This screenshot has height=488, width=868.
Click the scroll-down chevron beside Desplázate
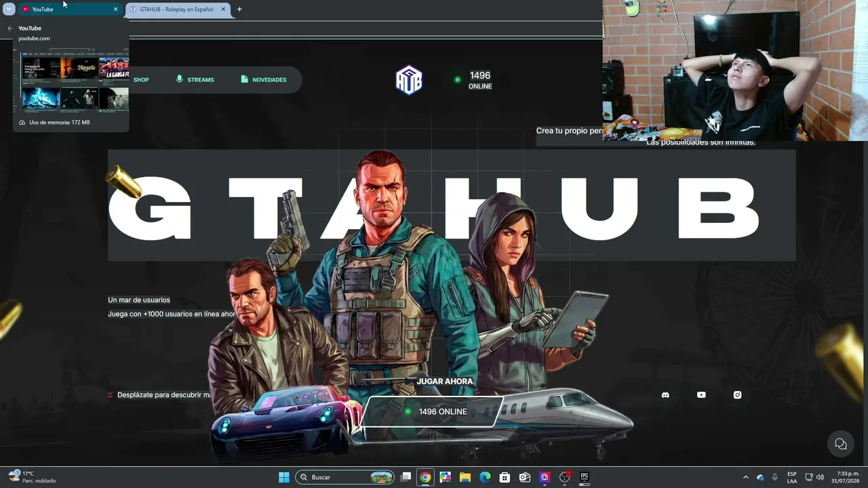(x=111, y=395)
